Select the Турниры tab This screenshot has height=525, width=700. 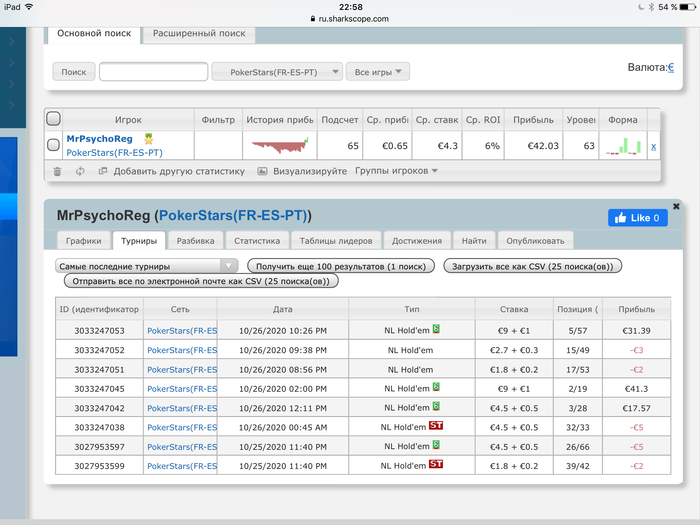[139, 241]
